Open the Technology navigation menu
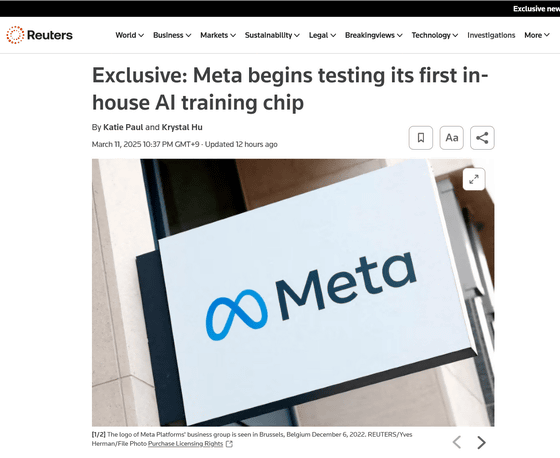The height and width of the screenshot is (458, 560). click(435, 35)
